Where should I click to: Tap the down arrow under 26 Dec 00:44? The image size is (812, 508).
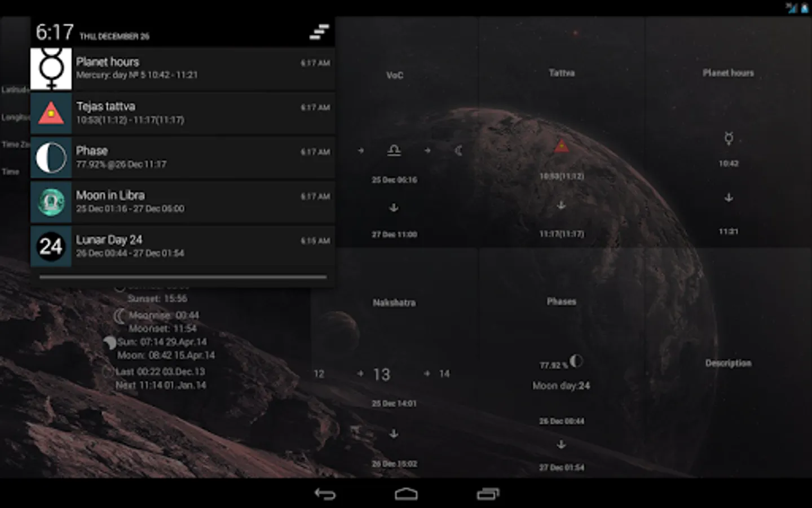(561, 444)
